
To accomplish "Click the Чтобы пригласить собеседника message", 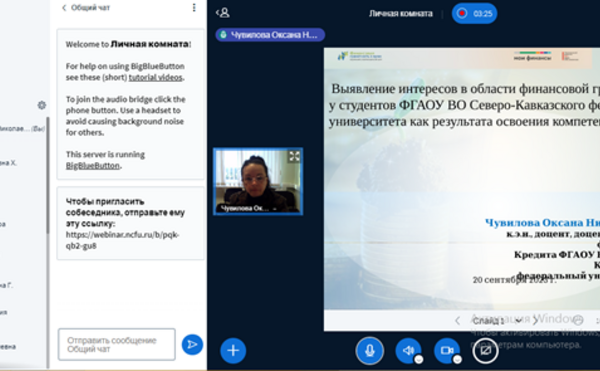I will 130,223.
